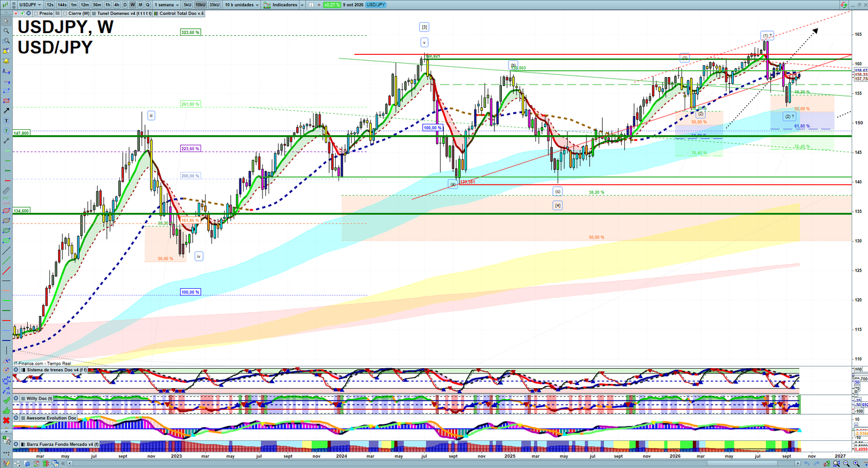The height and width of the screenshot is (468, 868).
Task: Select the magnifier zoom tool
Action: pyautogui.click(x=7, y=31)
